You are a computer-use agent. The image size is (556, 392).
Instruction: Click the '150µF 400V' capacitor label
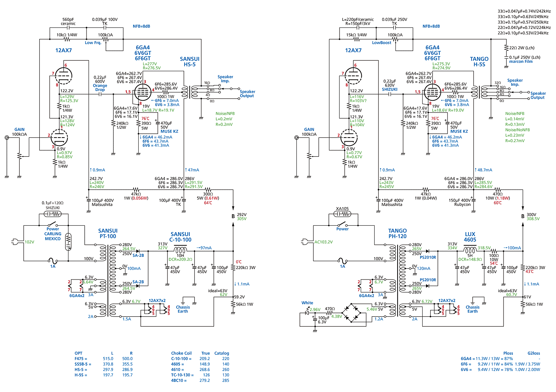(x=460, y=201)
